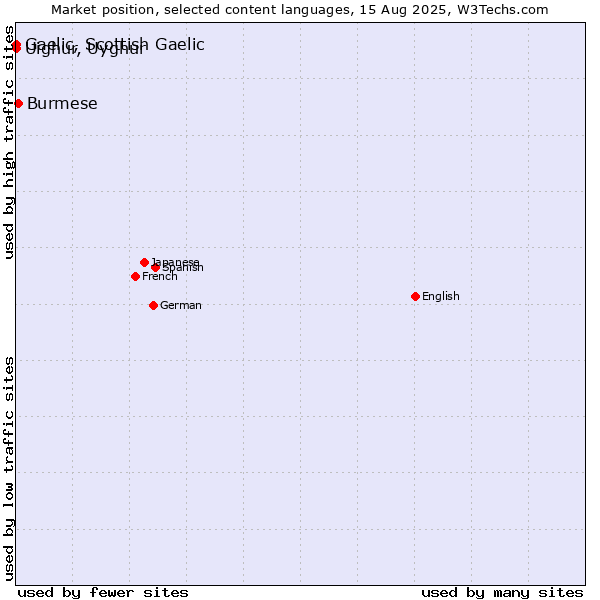Click the chart title mentioning W3Techs.com
The height and width of the screenshot is (600, 600).
point(300,10)
